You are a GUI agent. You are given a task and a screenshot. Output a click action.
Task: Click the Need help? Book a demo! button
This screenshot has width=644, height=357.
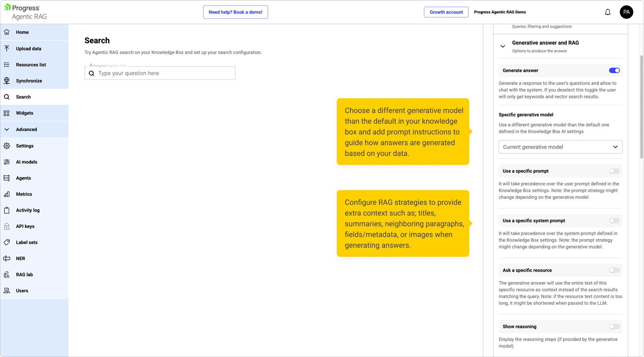tap(235, 12)
